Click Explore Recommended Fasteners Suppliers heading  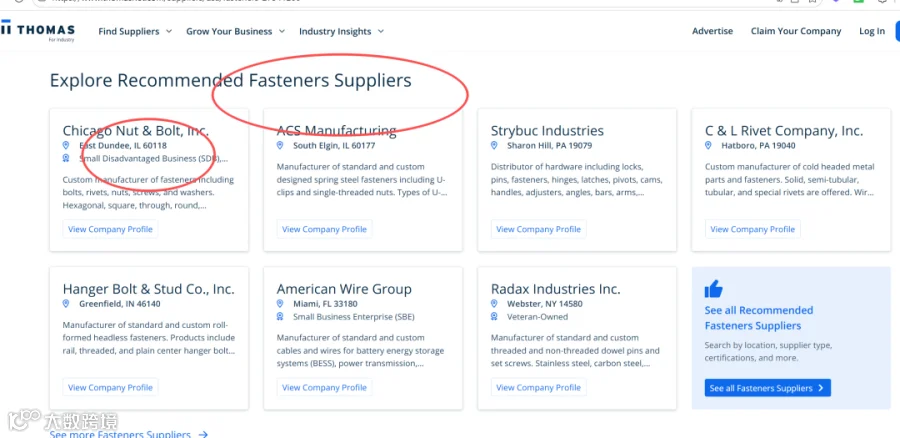[x=231, y=80]
